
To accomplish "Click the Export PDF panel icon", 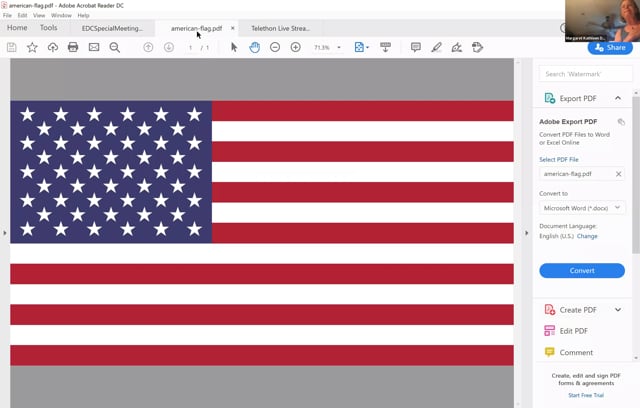I will 550,98.
